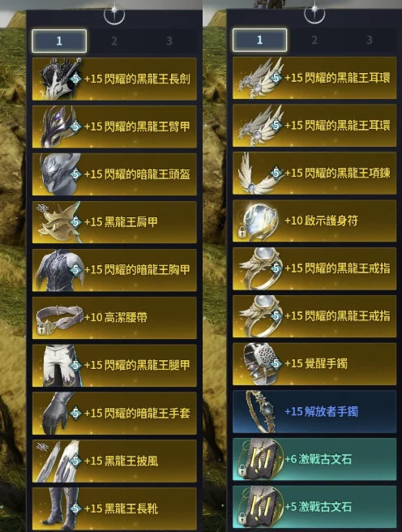Screen dimensions: 402x532
Task: Select the +15 解放者手鐲 blue equipment slot
Action: coord(314,411)
